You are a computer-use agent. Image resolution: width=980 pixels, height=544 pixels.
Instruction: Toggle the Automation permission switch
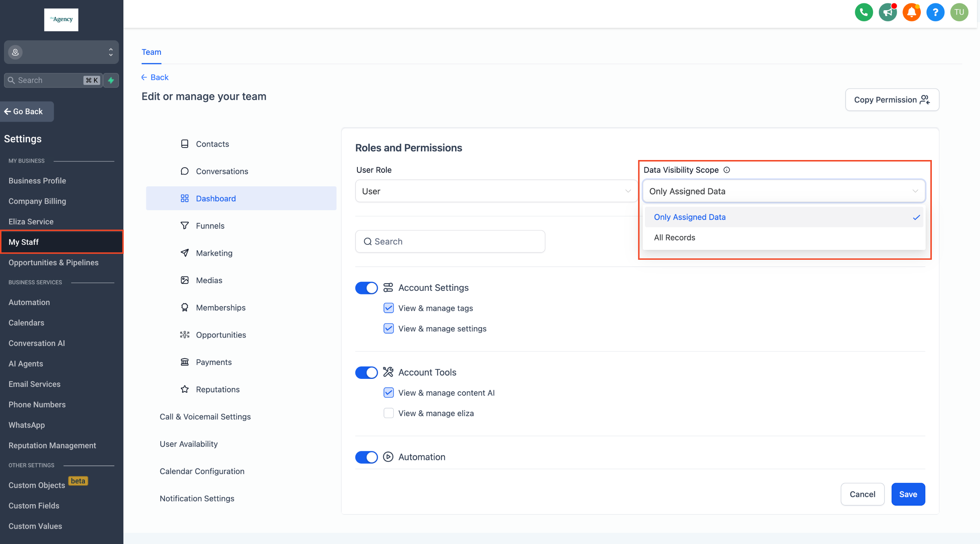click(366, 457)
